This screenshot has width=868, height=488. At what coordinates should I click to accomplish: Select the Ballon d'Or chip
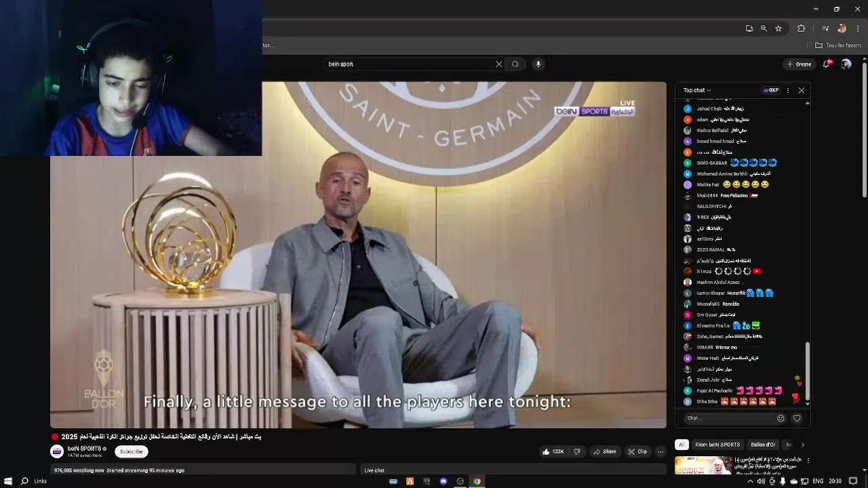point(763,445)
